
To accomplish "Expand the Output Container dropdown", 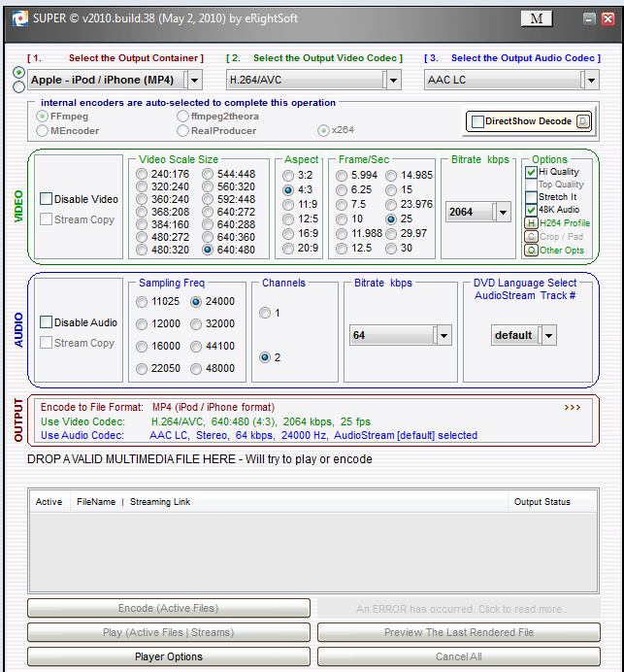I will 194,81.
